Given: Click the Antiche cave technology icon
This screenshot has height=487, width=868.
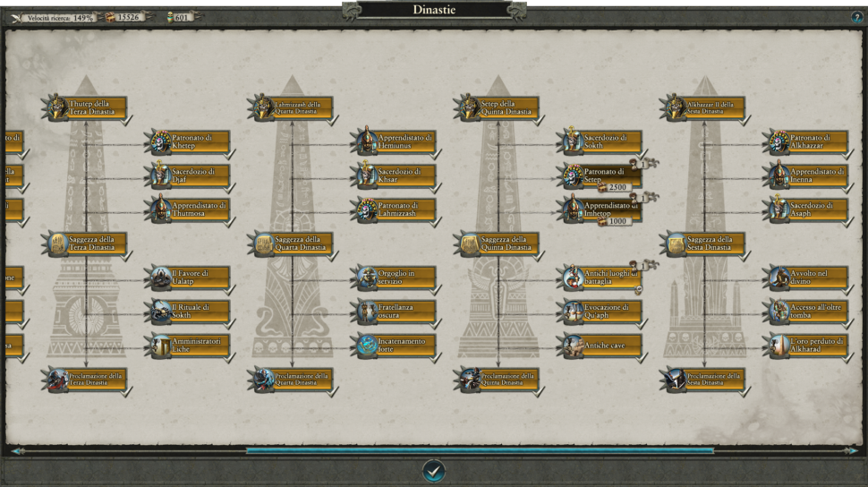Looking at the screenshot, I should coord(573,346).
